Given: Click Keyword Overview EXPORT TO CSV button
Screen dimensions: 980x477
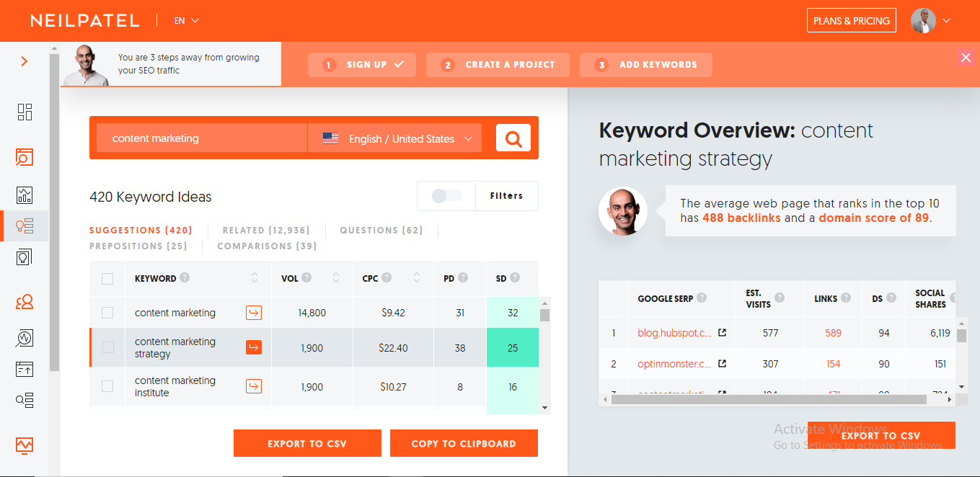Looking at the screenshot, I should click(881, 435).
